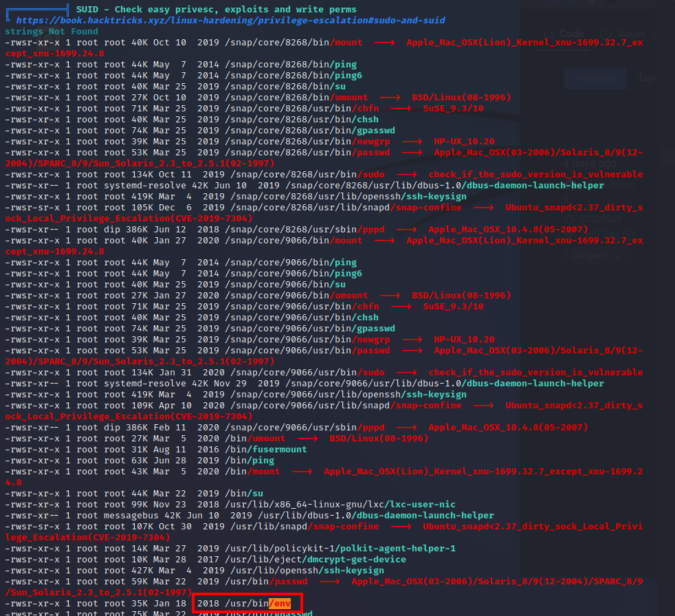The width and height of the screenshot is (675, 616).
Task: Click the SUID section header text
Action: pos(217,10)
